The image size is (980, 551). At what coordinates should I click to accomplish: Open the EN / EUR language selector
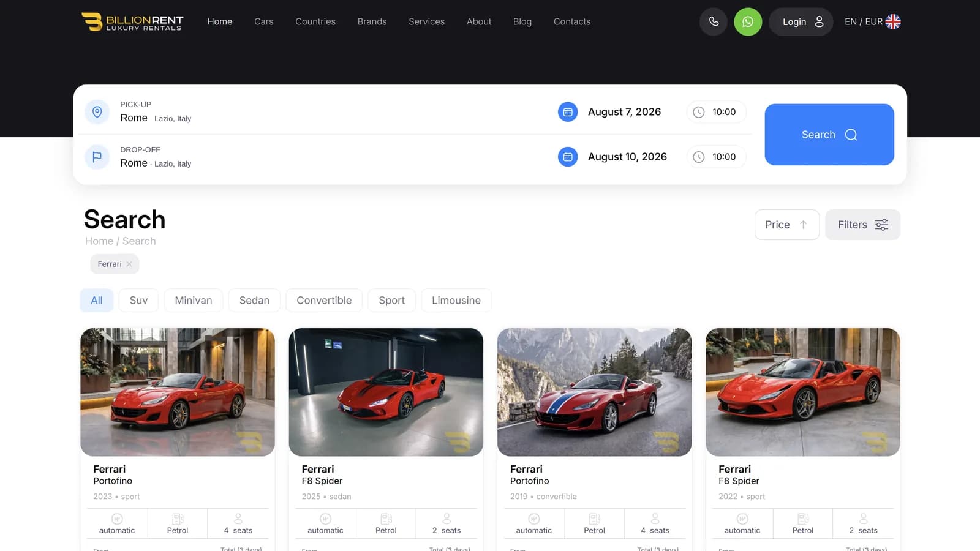(872, 21)
